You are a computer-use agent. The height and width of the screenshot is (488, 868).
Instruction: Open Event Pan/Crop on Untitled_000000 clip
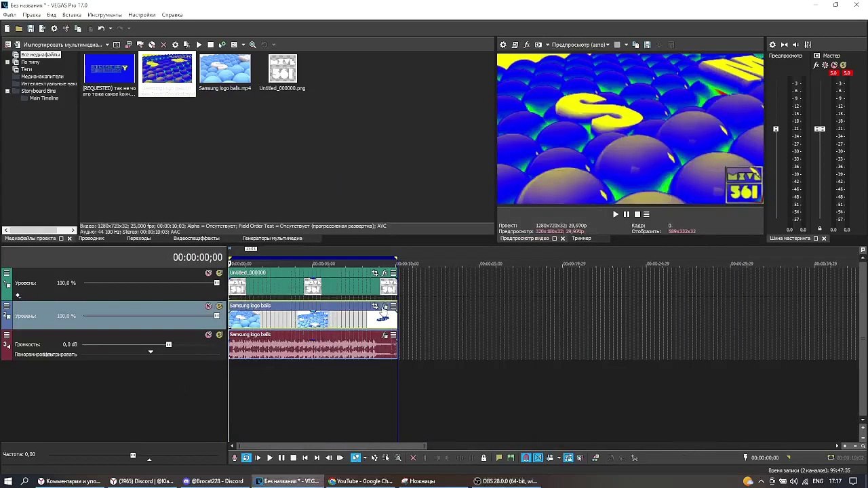(x=375, y=273)
